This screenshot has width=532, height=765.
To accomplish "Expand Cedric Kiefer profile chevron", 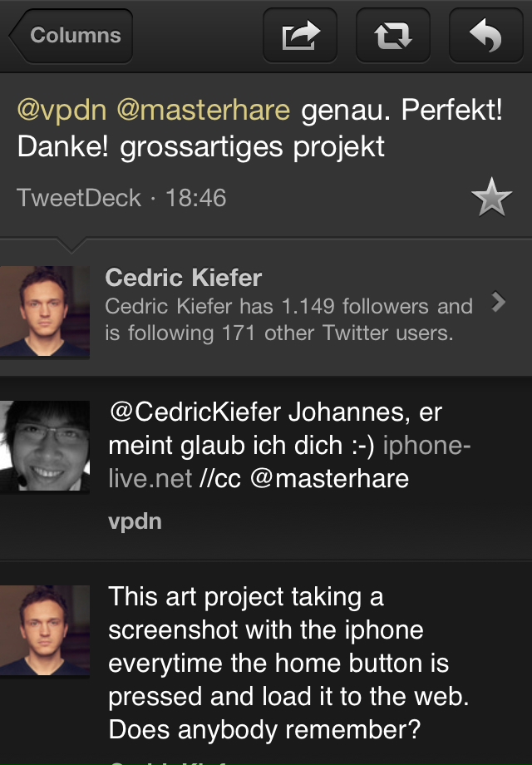I will point(499,303).
